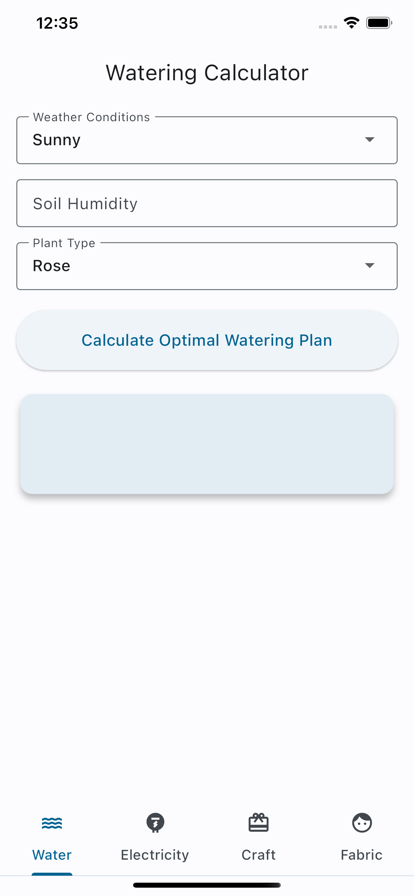Image resolution: width=414 pixels, height=896 pixels.
Task: Tap the Electricity plug icon
Action: pyautogui.click(x=155, y=823)
